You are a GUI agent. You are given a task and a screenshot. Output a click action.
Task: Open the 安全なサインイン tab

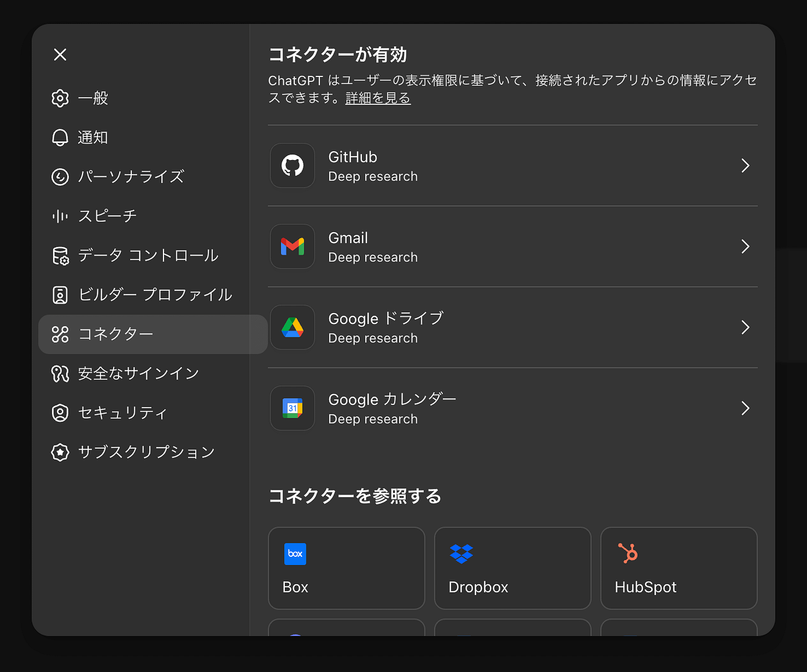click(x=152, y=373)
